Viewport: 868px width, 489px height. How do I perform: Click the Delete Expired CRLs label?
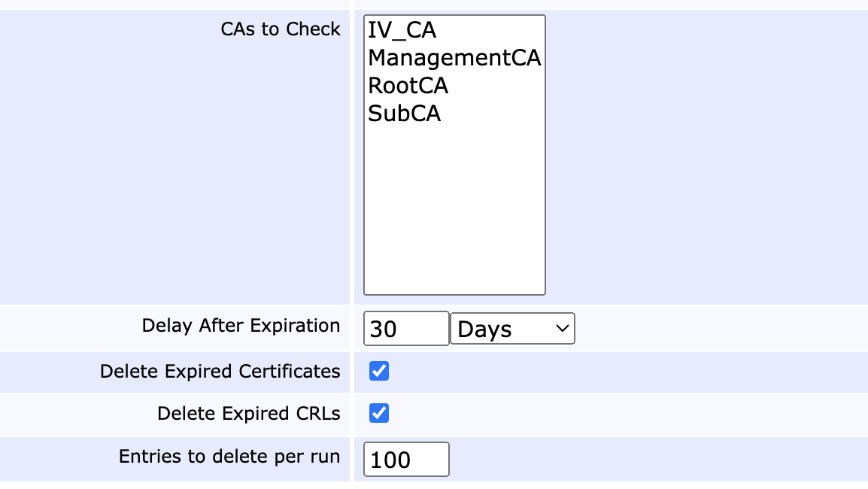pos(248,413)
